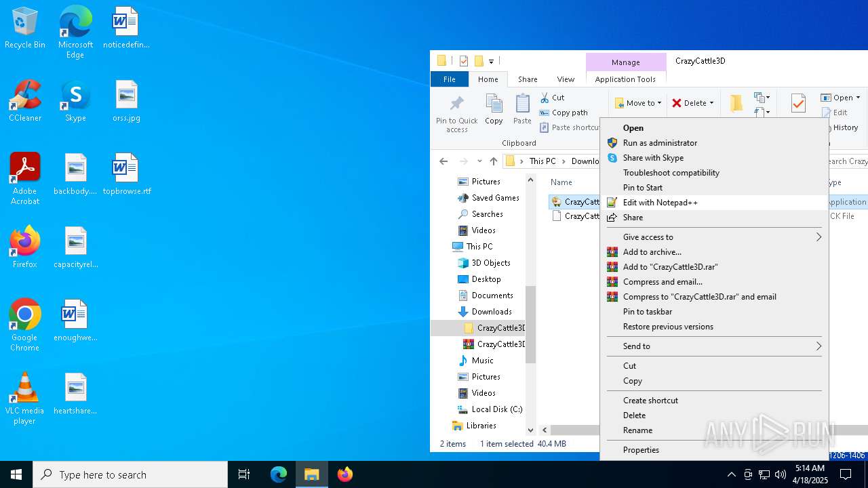Choose Properties in context menu
Image resolution: width=868 pixels, height=488 pixels.
[x=714, y=450]
